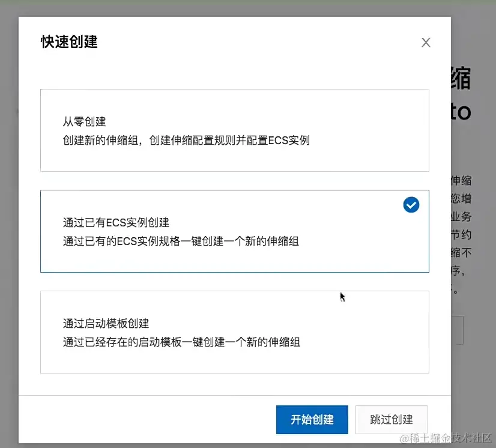Image resolution: width=496 pixels, height=448 pixels.
Task: Click the X icon to close the dialog
Action: click(426, 42)
